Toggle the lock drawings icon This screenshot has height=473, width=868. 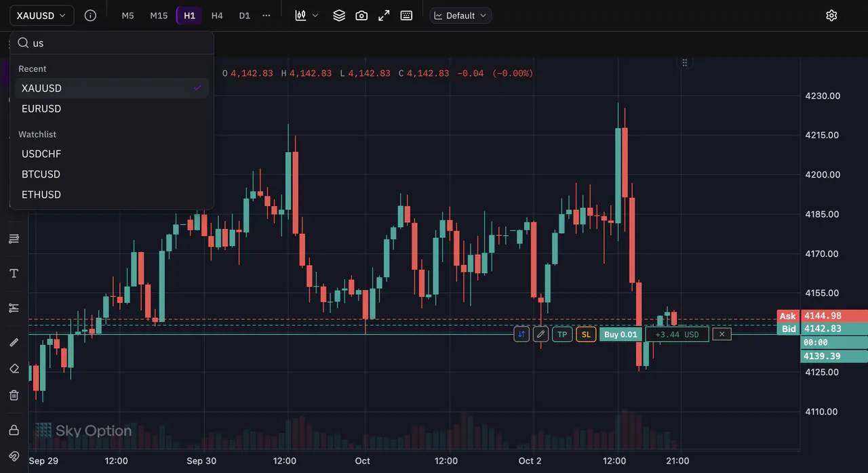point(14,430)
